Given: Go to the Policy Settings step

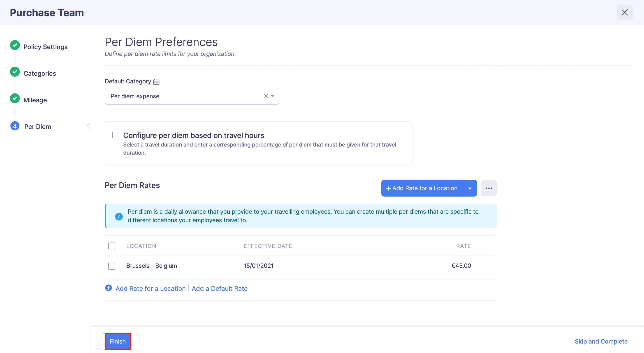Looking at the screenshot, I should click(45, 47).
